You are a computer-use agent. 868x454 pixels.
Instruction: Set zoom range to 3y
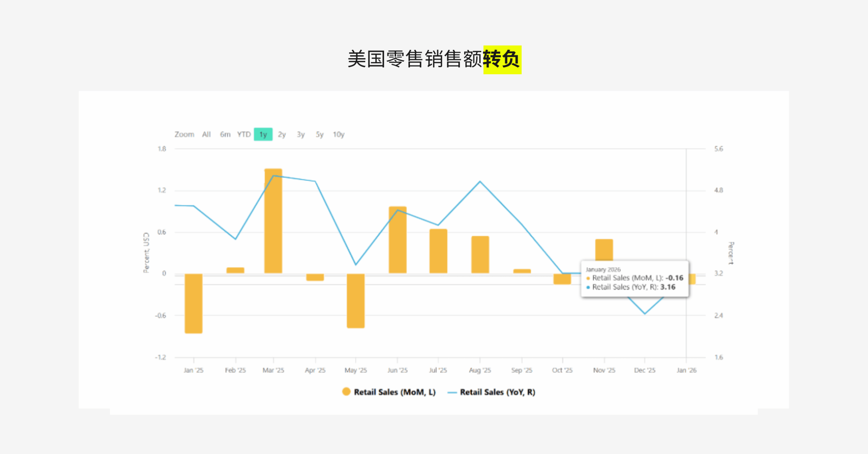pos(301,135)
